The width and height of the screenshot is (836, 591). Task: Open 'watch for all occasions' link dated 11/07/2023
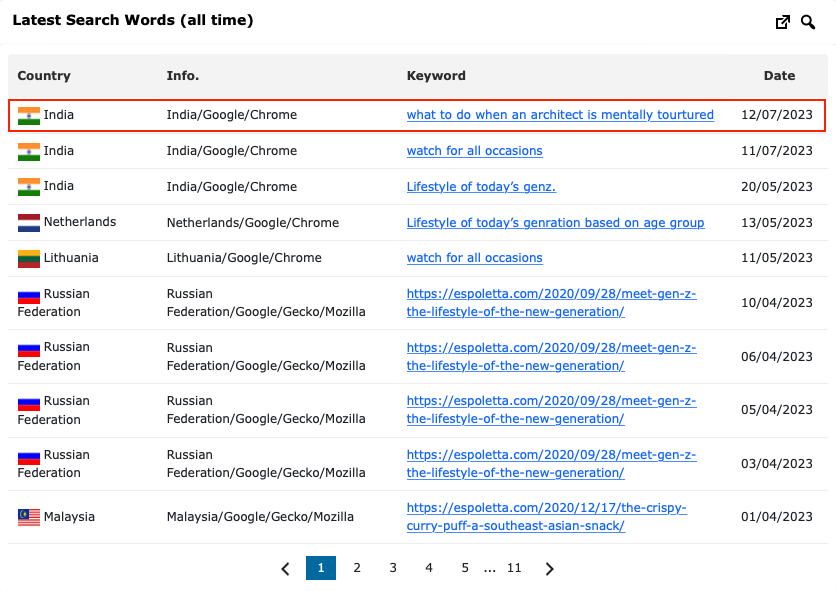click(x=475, y=150)
